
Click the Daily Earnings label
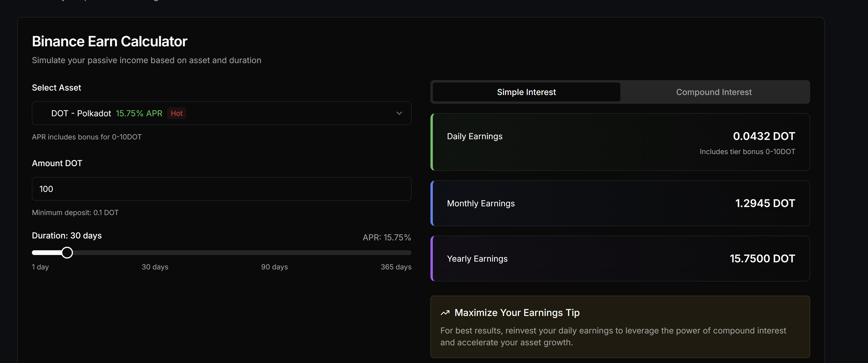click(474, 136)
